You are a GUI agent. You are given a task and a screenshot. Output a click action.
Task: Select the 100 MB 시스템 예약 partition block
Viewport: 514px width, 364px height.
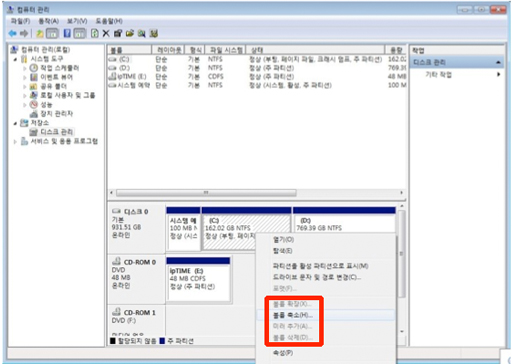[x=183, y=228]
